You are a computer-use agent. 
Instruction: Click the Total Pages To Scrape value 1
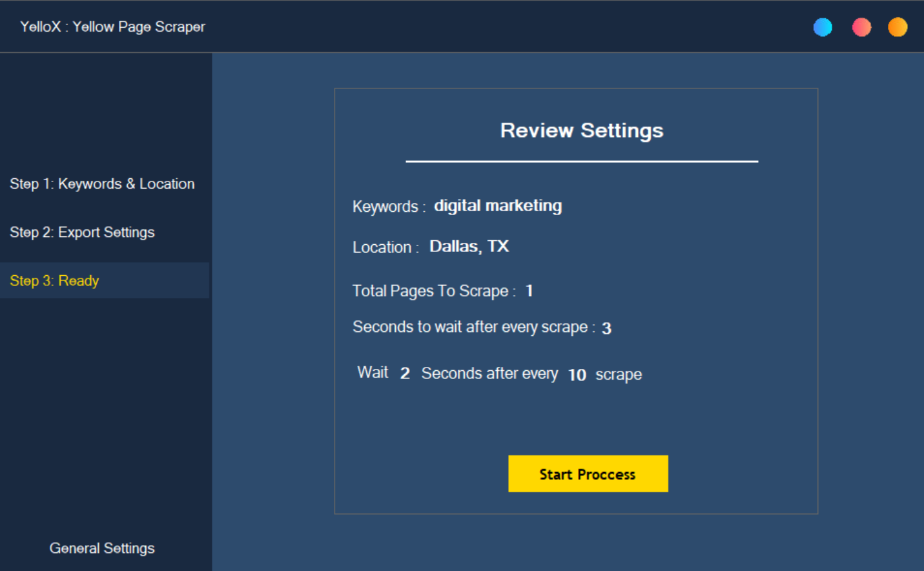pyautogui.click(x=529, y=291)
